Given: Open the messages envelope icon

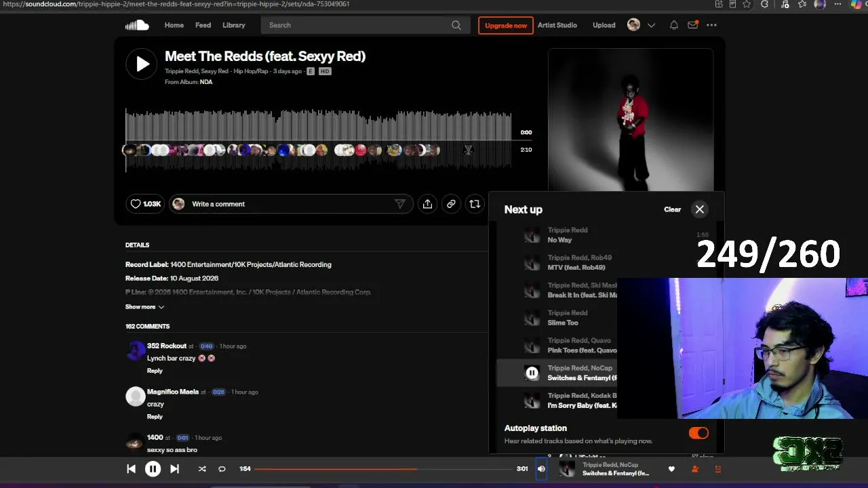Looking at the screenshot, I should [x=692, y=25].
